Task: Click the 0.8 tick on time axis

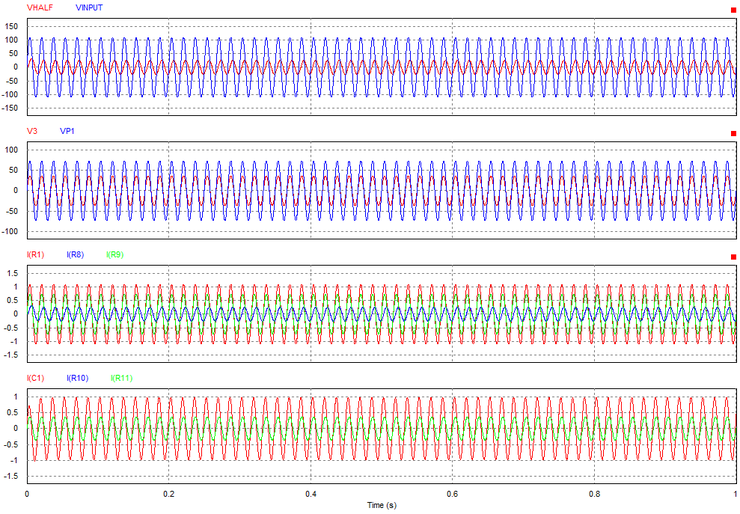Action: [x=595, y=493]
